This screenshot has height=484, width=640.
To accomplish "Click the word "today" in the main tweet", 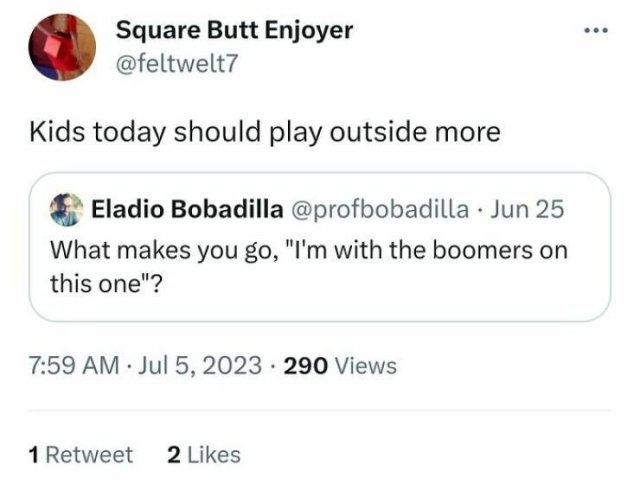I will [x=133, y=132].
